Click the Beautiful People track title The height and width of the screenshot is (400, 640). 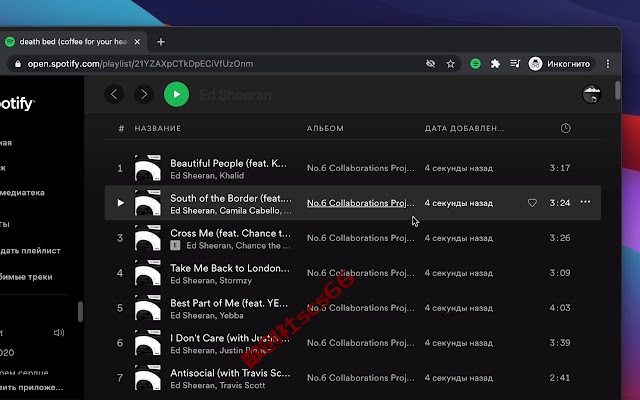click(228, 163)
